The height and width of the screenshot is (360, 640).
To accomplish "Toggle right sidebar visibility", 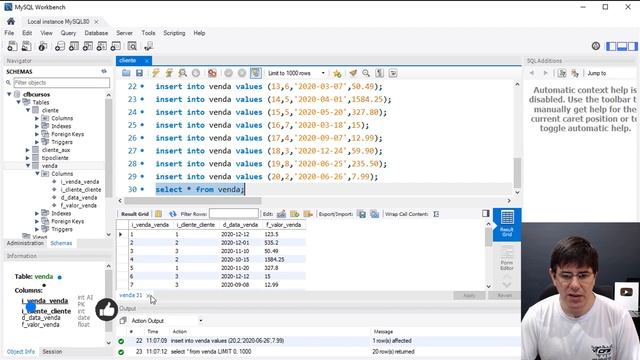I will [633, 46].
